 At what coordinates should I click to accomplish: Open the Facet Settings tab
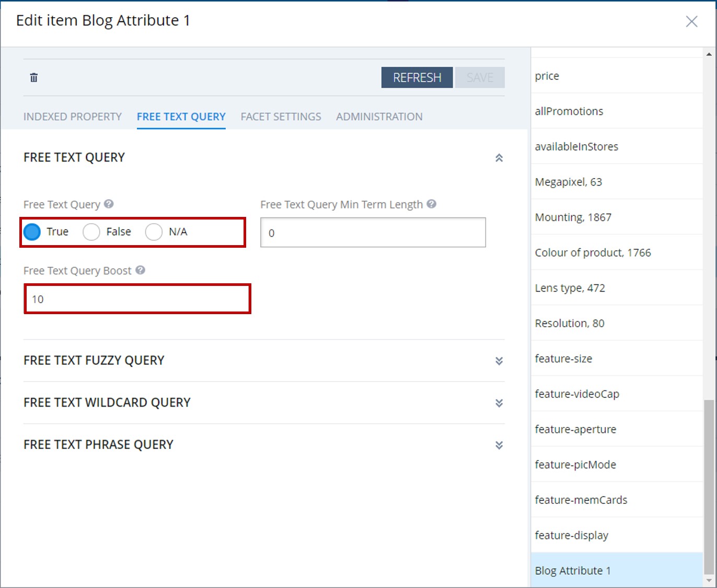tap(281, 117)
